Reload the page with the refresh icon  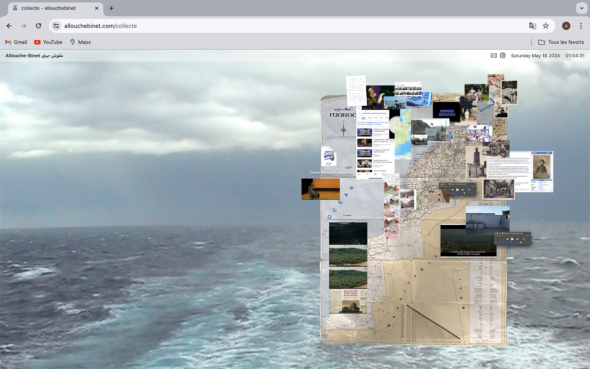click(x=38, y=26)
